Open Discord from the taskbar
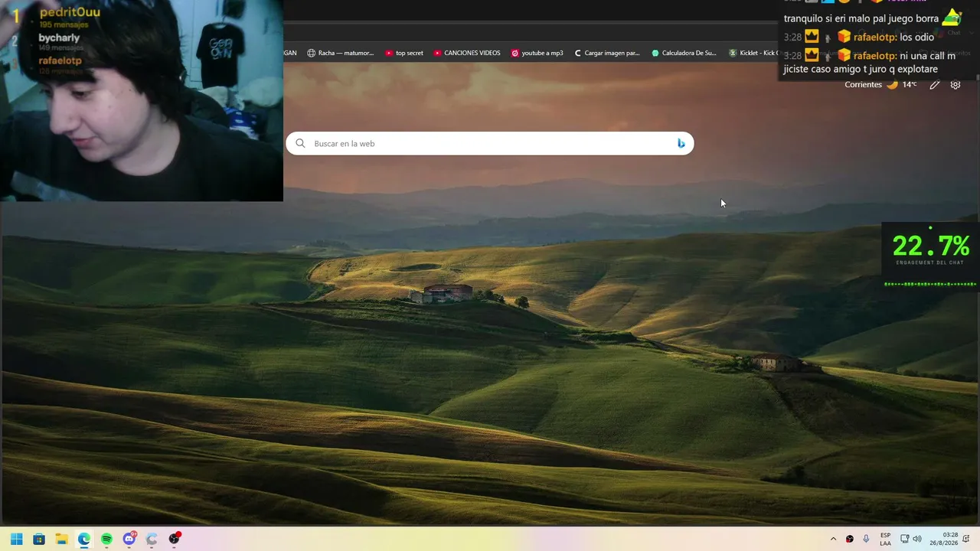This screenshot has width=980, height=551. point(129,539)
